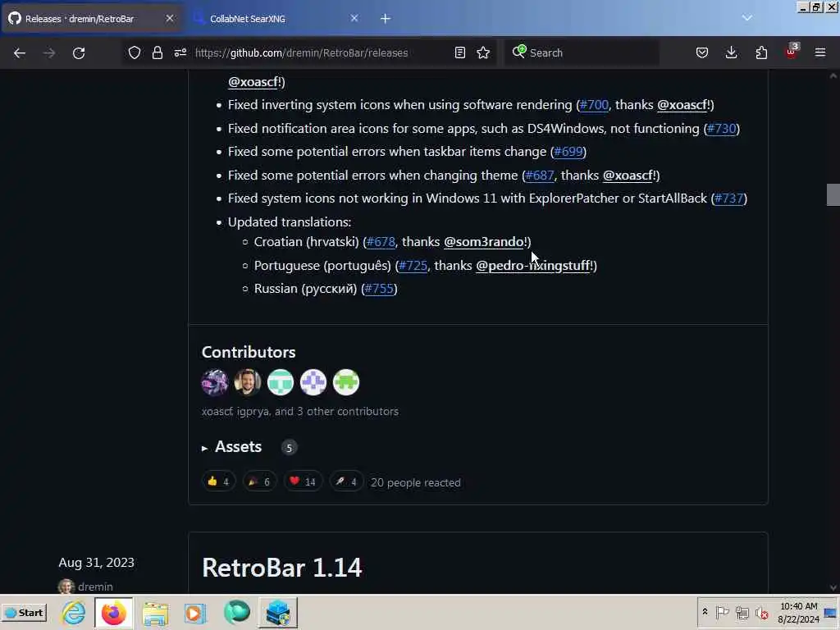
Task: Open issue link #687
Action: [x=540, y=176]
